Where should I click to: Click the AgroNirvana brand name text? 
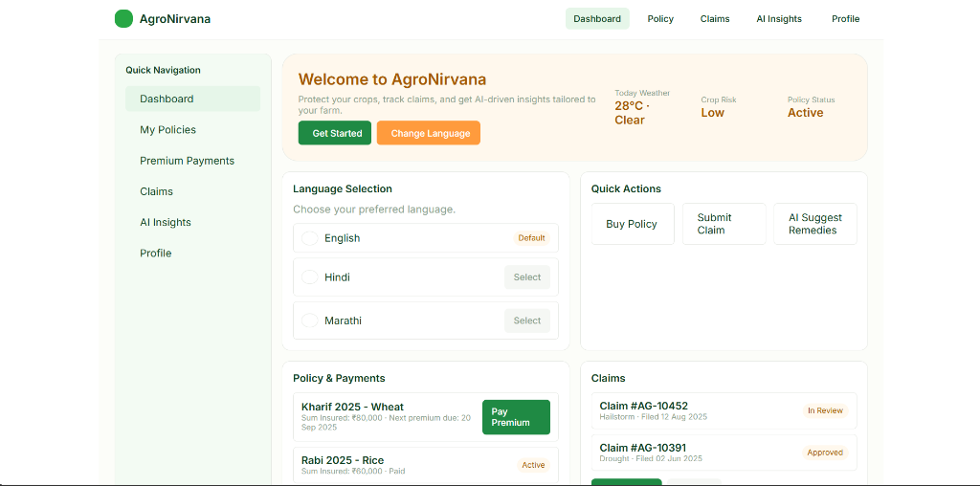pyautogui.click(x=175, y=19)
